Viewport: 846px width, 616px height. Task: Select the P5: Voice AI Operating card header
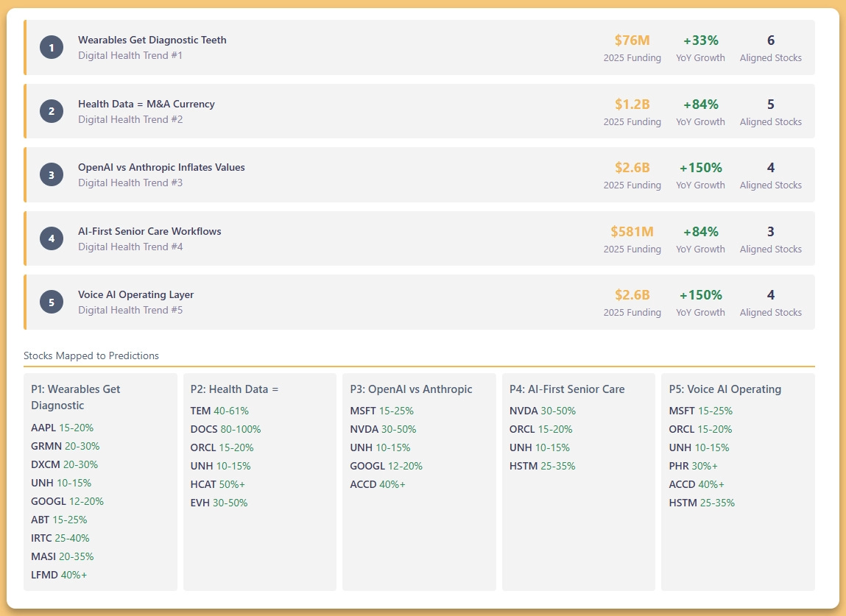click(725, 389)
